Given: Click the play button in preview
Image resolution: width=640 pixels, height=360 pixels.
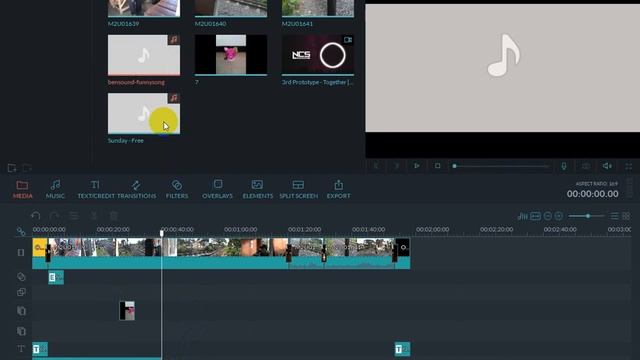Looking at the screenshot, I should coord(417,166).
